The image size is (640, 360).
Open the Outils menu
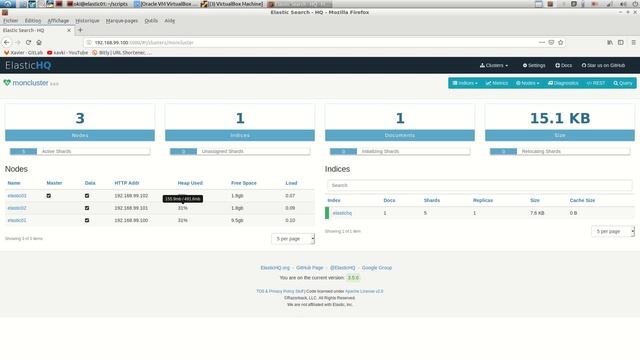(151, 20)
